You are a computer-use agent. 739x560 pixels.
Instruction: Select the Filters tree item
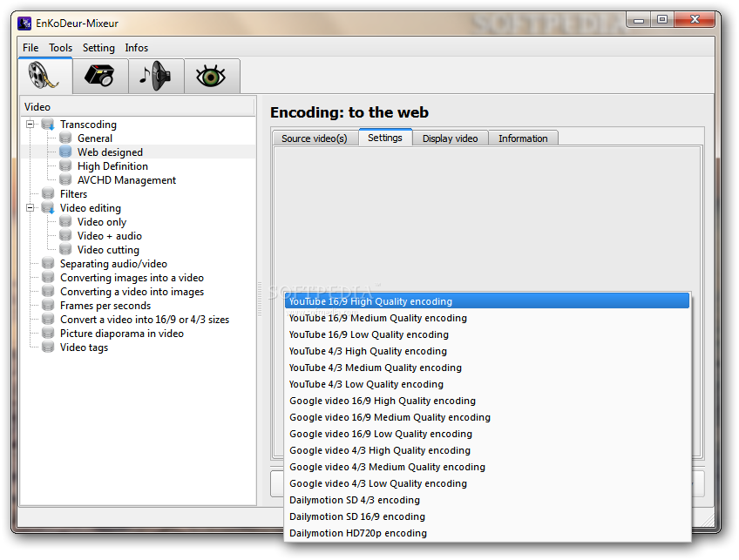point(73,193)
